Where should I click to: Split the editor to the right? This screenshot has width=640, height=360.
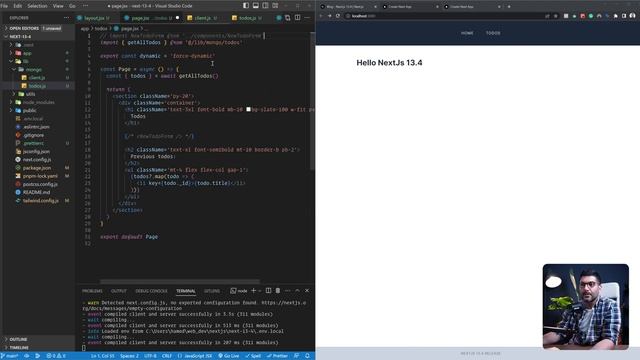(298, 18)
